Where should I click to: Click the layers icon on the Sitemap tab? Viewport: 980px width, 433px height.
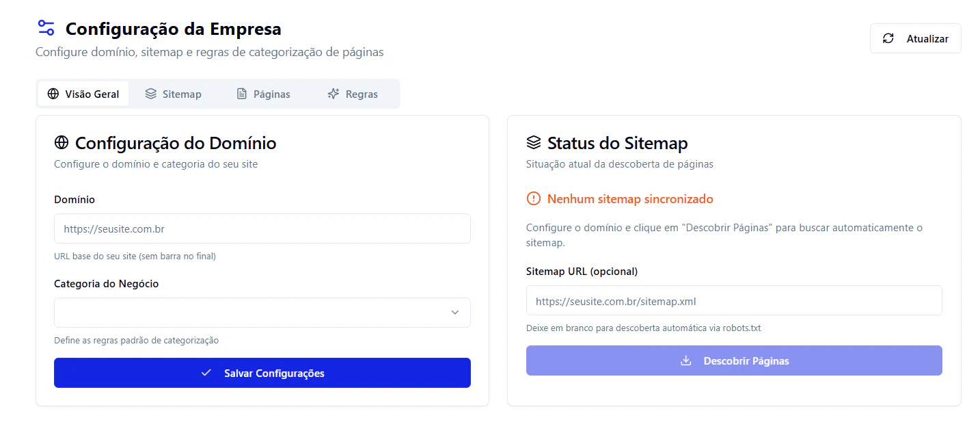pos(150,94)
